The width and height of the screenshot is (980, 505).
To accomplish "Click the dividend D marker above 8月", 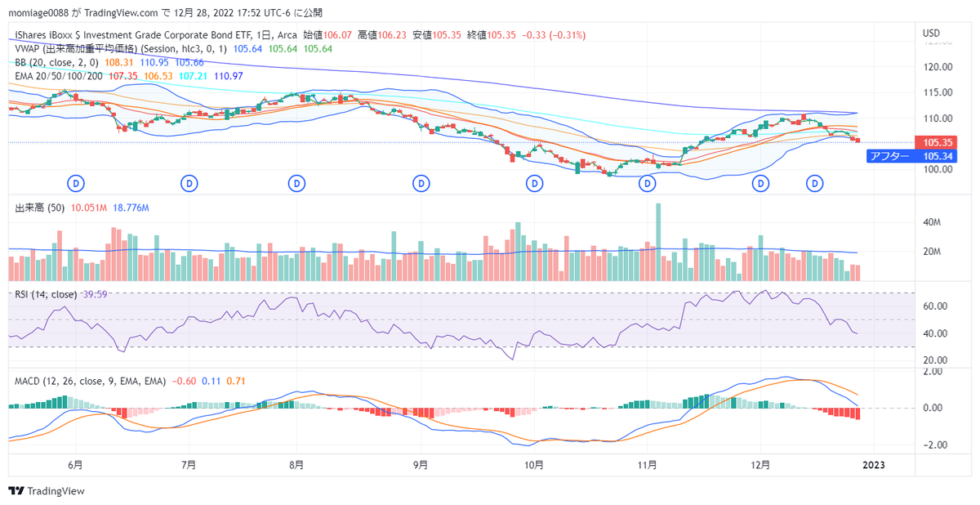I will pos(297,184).
